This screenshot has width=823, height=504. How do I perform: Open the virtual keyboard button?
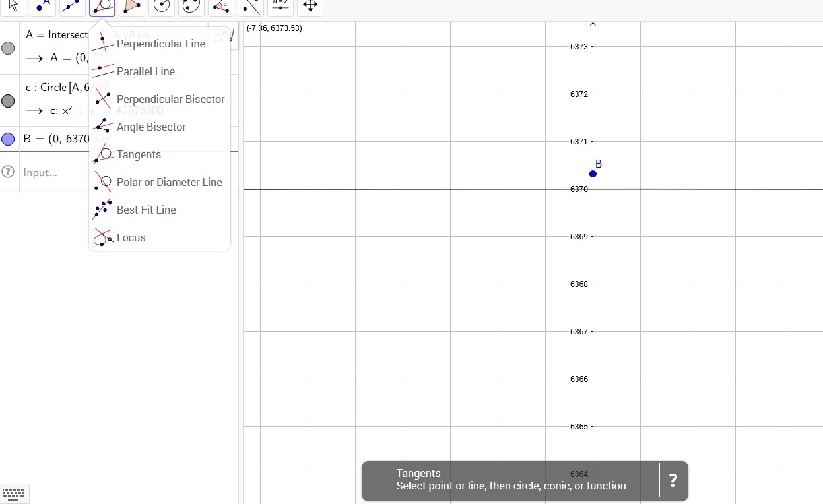pyautogui.click(x=14, y=493)
